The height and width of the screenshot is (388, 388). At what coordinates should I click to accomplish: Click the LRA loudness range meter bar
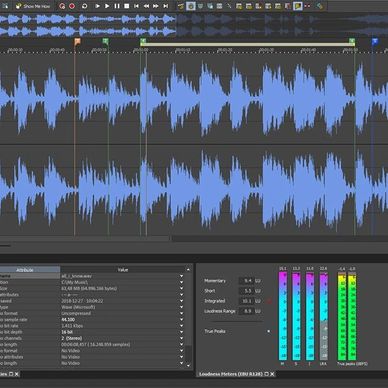(323, 316)
